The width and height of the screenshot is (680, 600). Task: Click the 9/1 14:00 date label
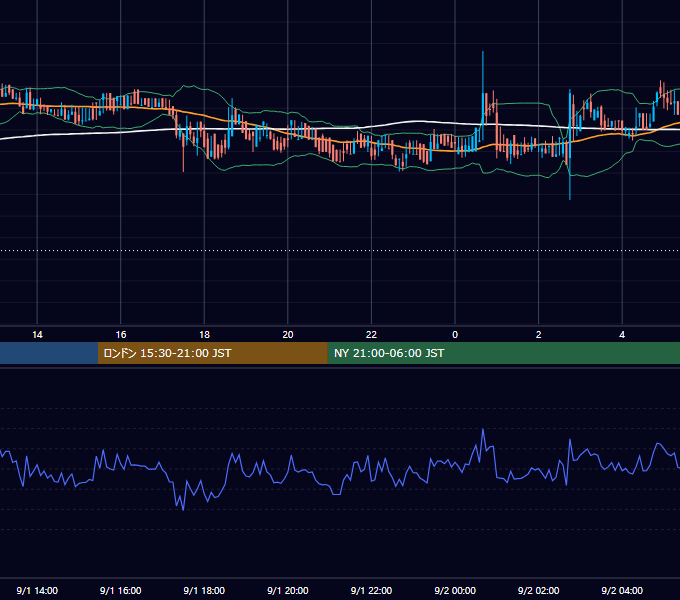point(37,590)
